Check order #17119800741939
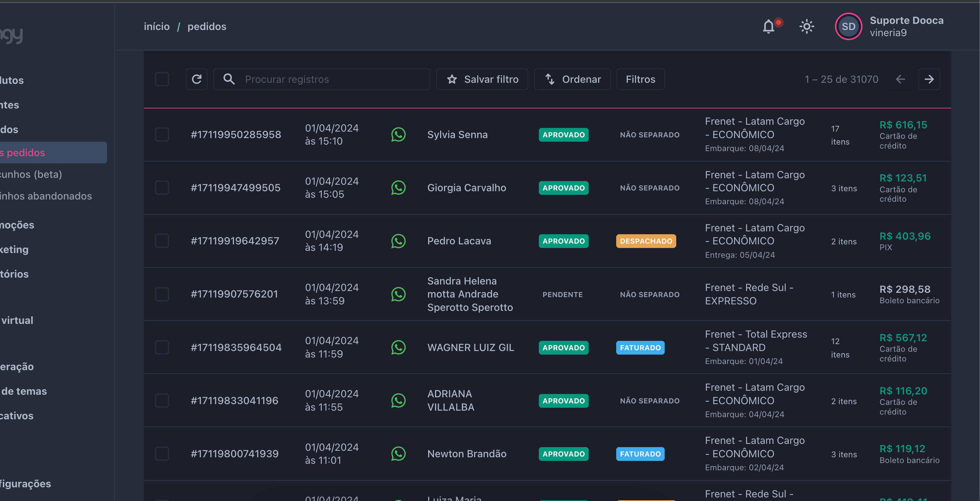The width and height of the screenshot is (980, 501). pyautogui.click(x=162, y=454)
